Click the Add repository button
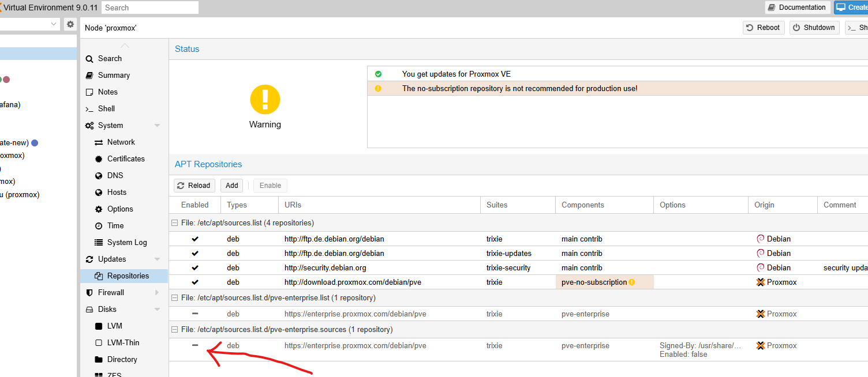This screenshot has width=868, height=377. coord(231,185)
